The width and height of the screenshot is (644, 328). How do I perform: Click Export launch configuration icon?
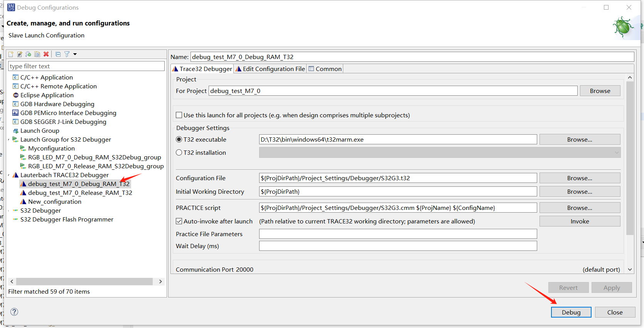[28, 54]
